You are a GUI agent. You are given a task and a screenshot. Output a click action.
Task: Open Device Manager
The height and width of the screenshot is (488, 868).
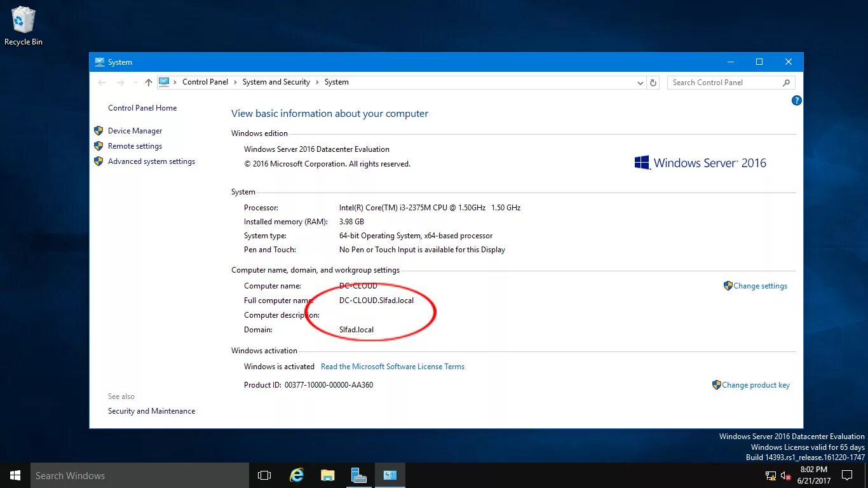click(135, 131)
